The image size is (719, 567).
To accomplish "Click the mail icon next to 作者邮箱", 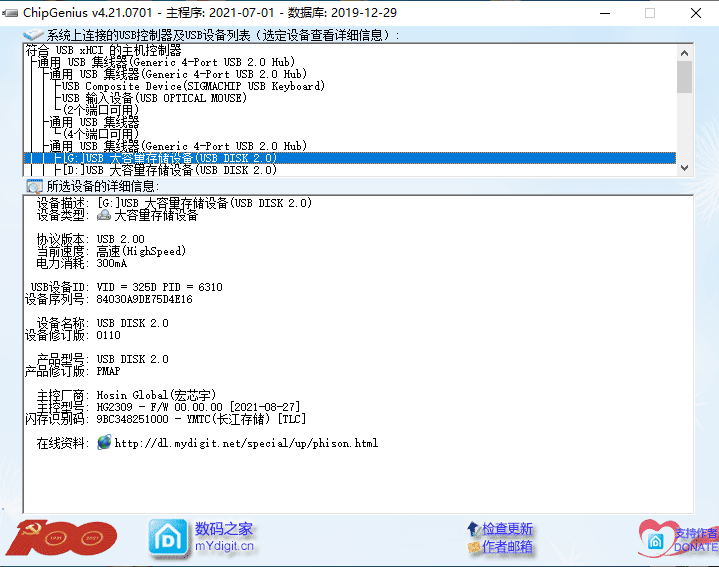I will click(474, 547).
